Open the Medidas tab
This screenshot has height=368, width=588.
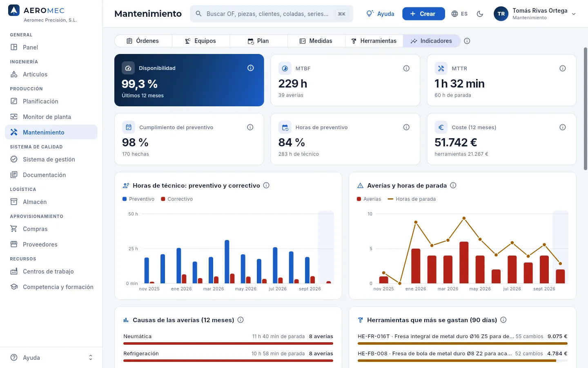316,41
